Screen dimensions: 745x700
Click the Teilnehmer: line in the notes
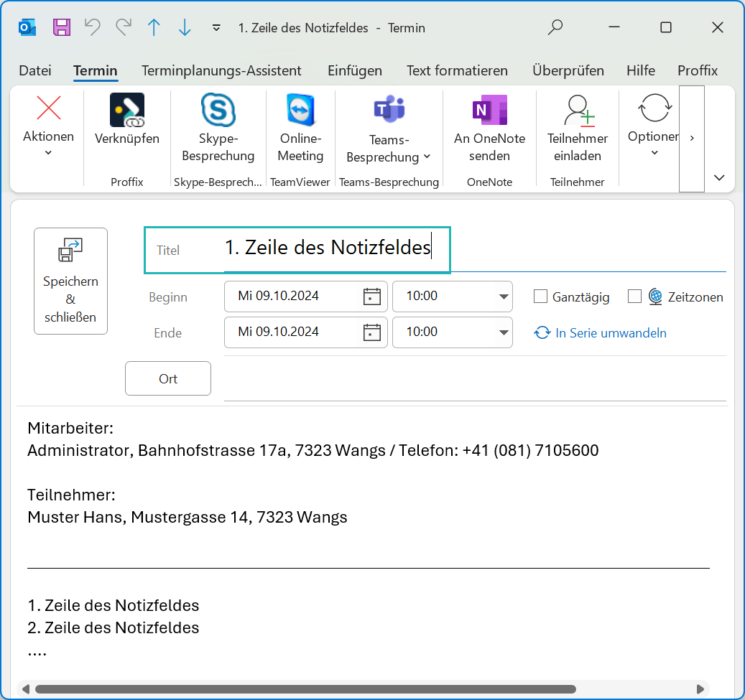click(71, 495)
